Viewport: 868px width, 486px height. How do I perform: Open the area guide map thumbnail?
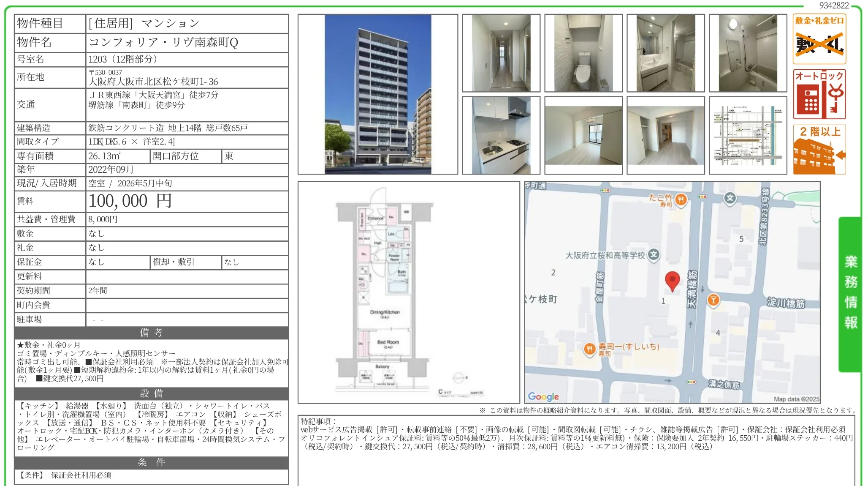click(748, 135)
